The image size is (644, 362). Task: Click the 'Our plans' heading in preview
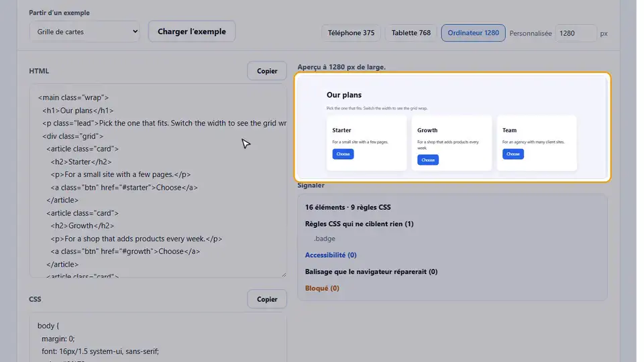[343, 95]
